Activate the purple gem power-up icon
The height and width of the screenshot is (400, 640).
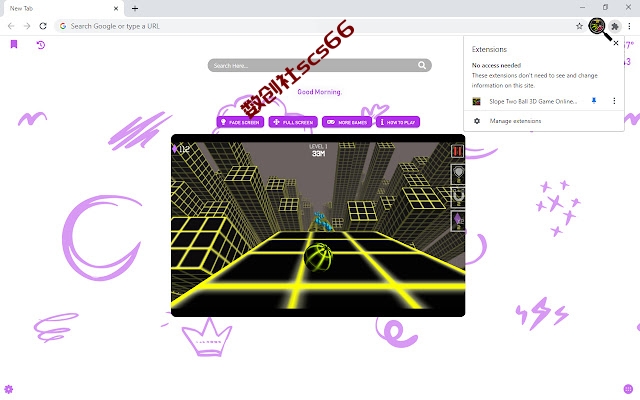click(458, 221)
